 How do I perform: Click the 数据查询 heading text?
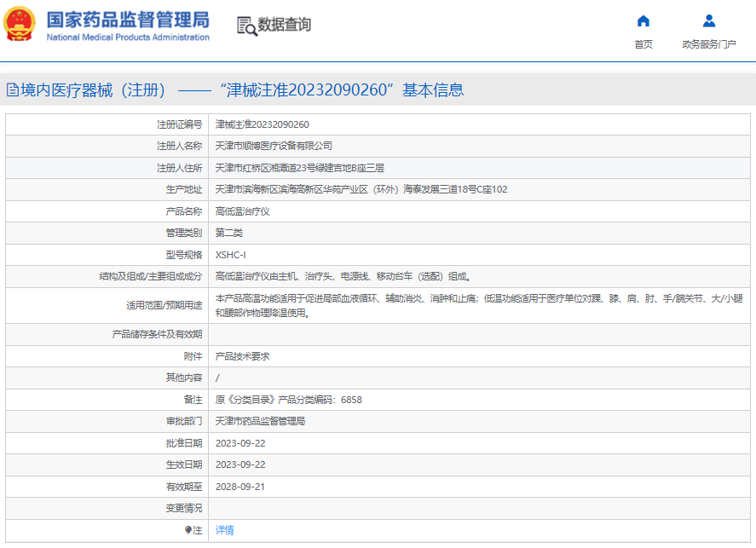tap(285, 25)
